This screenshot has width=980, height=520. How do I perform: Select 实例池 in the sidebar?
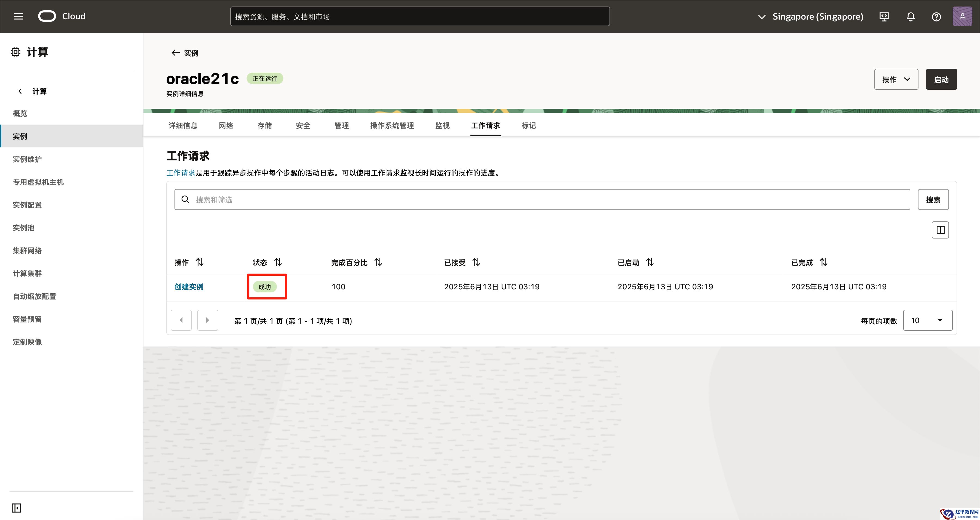click(24, 228)
